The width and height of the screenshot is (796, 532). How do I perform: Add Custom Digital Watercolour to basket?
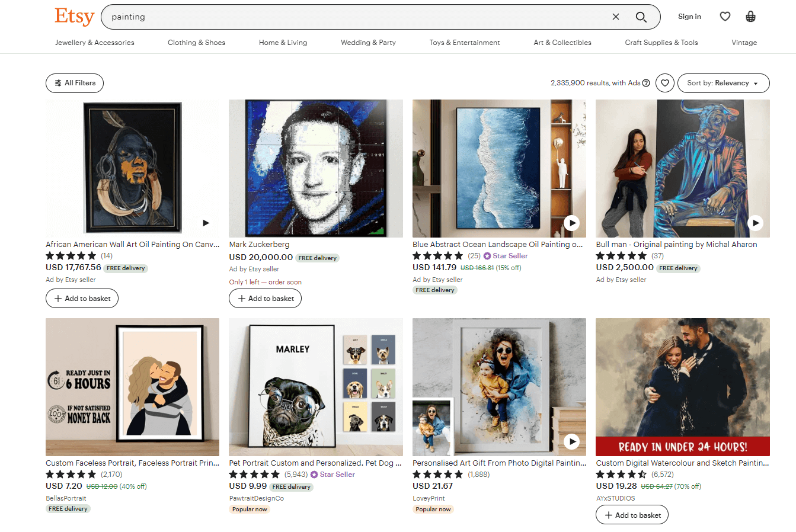[632, 515]
